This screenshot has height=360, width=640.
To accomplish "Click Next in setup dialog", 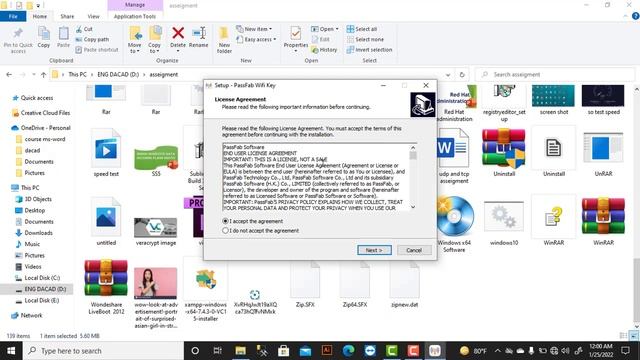I will (374, 250).
